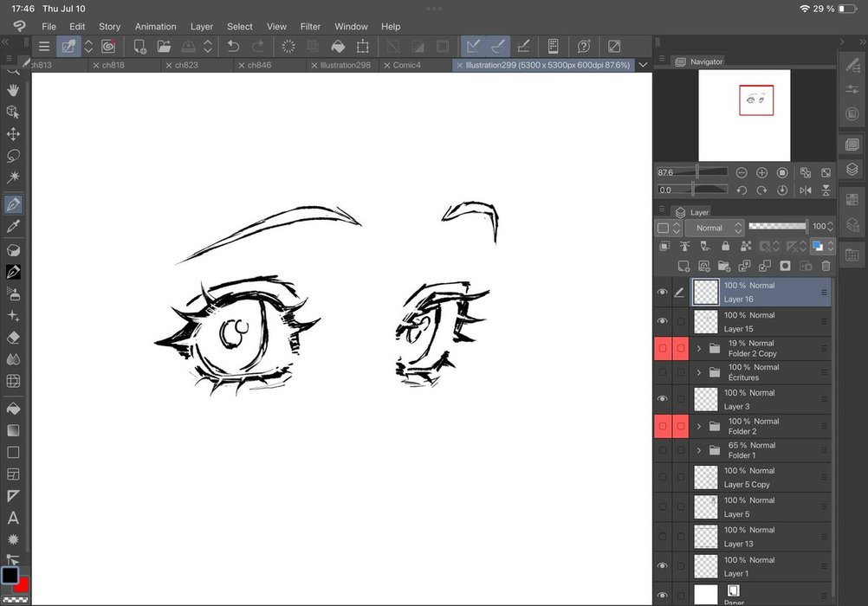Viewport: 868px width, 606px height.
Task: Hide Layer 15 using its eye icon
Action: tap(663, 322)
